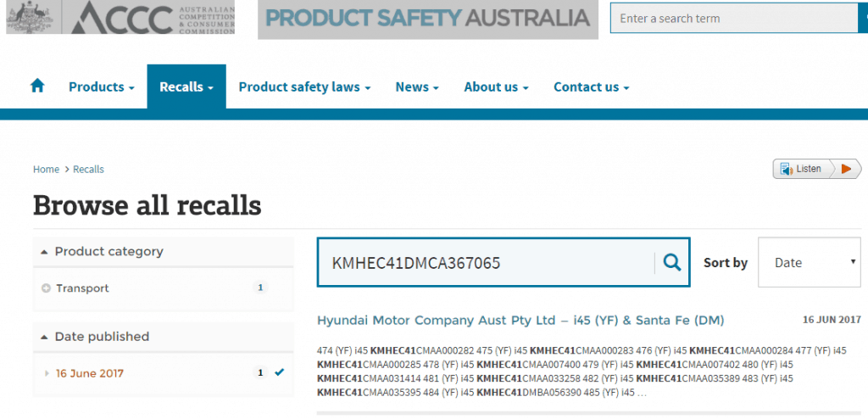
Task: Open the Recalls dropdown menu
Action: (186, 87)
